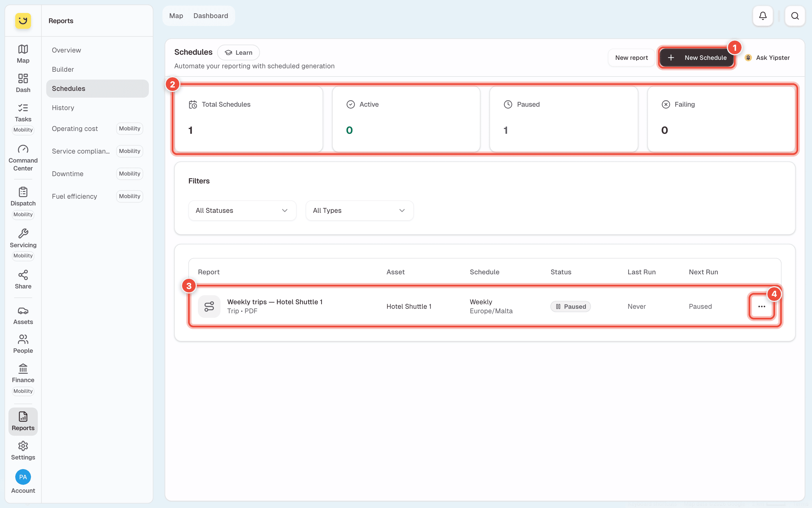
Task: Open the Dash sidebar icon
Action: (x=23, y=83)
